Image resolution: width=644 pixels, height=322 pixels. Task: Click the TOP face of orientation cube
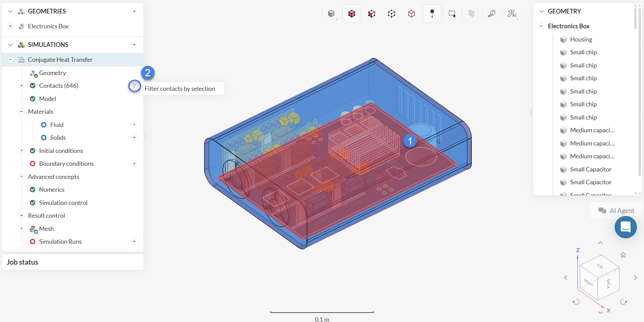(x=600, y=266)
